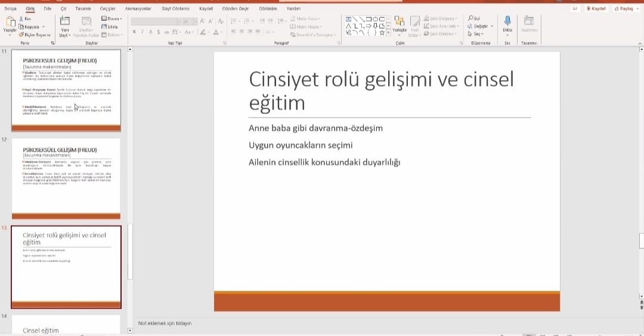Select the rectangle shape in gallery
The height and width of the screenshot is (336, 644).
click(369, 19)
